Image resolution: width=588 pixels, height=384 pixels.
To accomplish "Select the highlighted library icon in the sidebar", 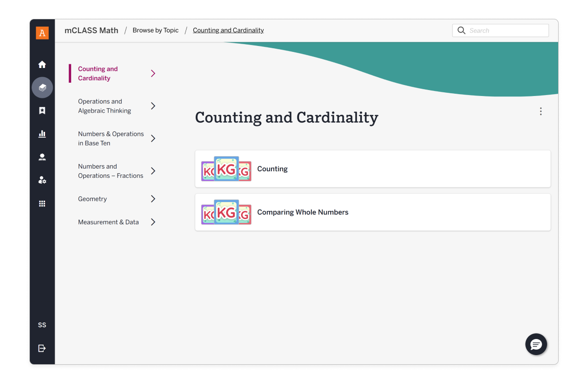I will click(42, 87).
